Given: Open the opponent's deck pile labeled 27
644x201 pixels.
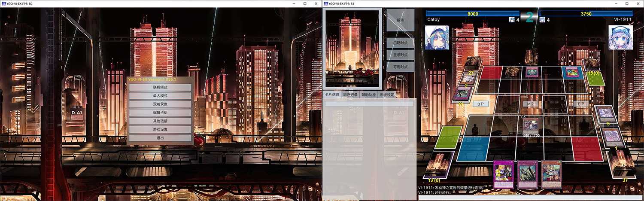Looking at the screenshot, I should click(x=472, y=64).
